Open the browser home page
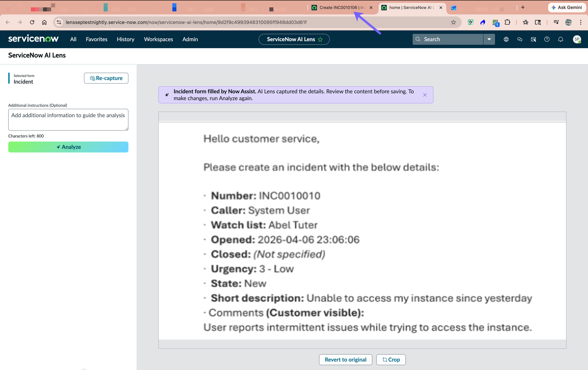 44,22
